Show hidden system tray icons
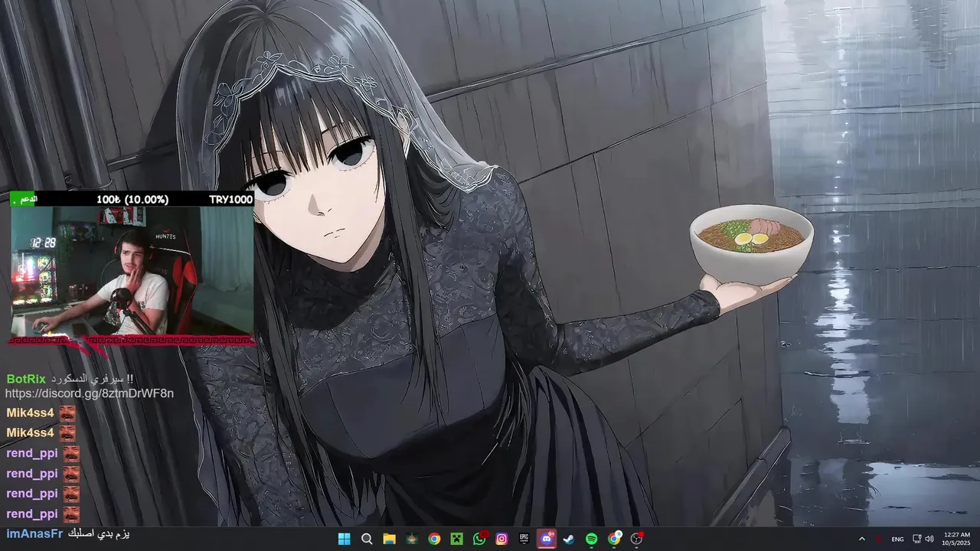Image resolution: width=980 pixels, height=551 pixels. pyautogui.click(x=861, y=539)
